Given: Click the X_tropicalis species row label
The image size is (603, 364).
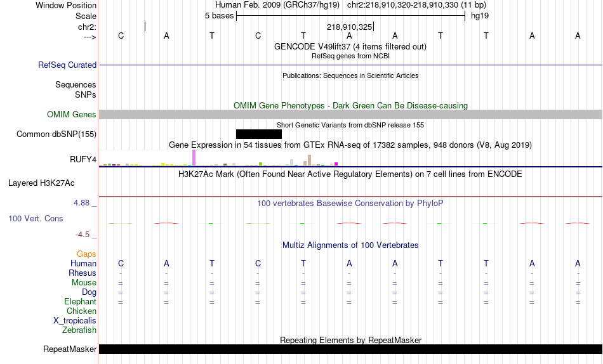Looking at the screenshot, I should pos(75,321).
